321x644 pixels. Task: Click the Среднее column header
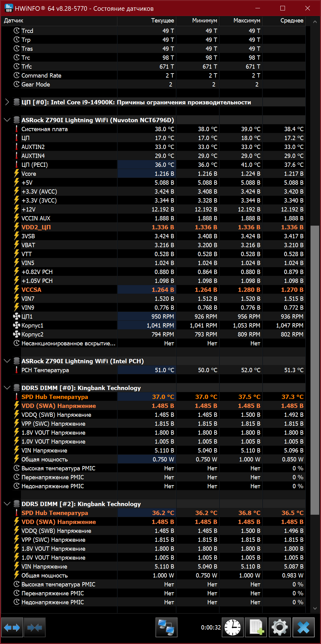coord(284,21)
